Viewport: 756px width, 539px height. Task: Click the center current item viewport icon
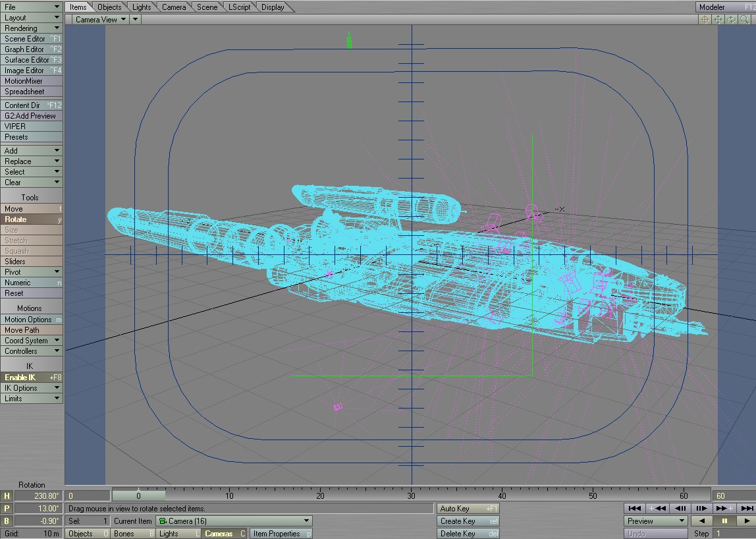point(705,19)
